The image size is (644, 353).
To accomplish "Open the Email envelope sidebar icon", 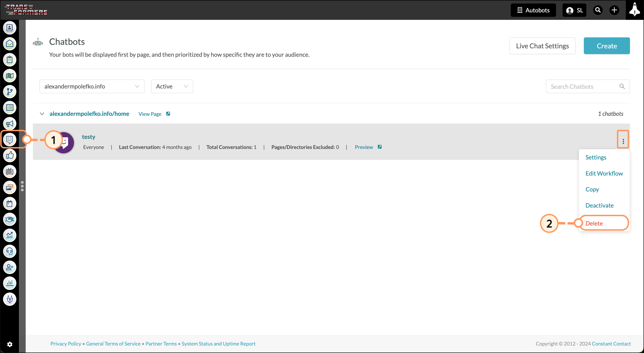I will pyautogui.click(x=10, y=44).
